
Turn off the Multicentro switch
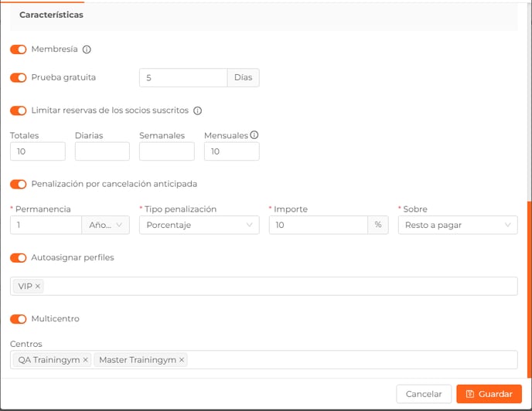(x=19, y=319)
